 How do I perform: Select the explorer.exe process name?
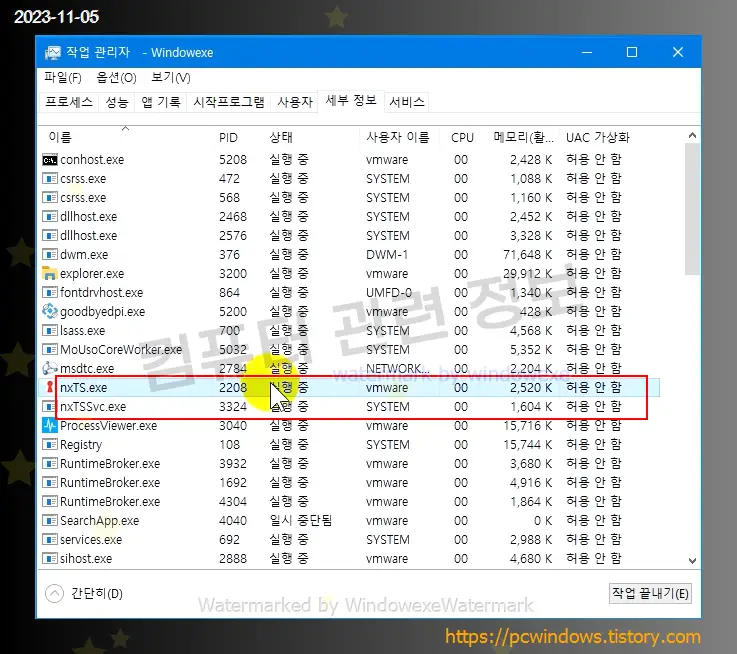tap(92, 274)
